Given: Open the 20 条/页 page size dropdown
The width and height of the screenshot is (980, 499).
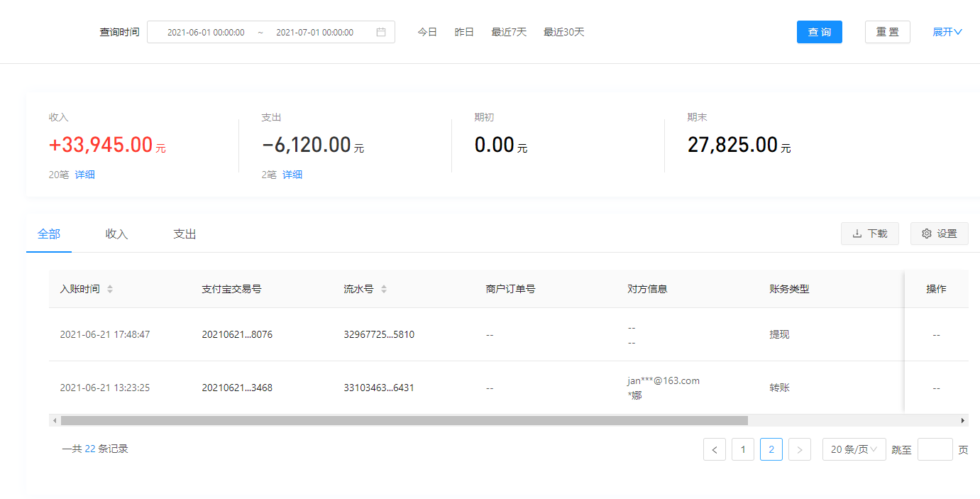Looking at the screenshot, I should pos(854,449).
